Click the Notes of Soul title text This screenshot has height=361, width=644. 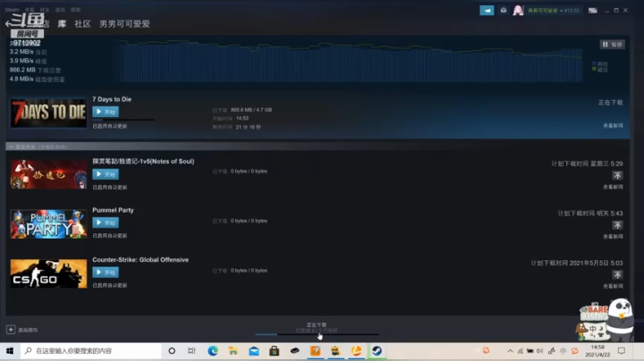pyautogui.click(x=143, y=161)
